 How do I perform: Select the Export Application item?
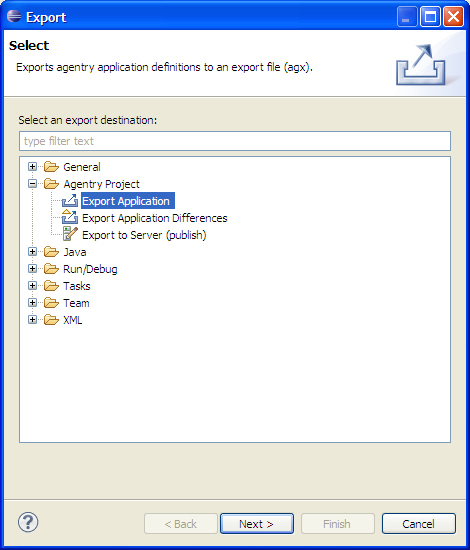click(128, 201)
